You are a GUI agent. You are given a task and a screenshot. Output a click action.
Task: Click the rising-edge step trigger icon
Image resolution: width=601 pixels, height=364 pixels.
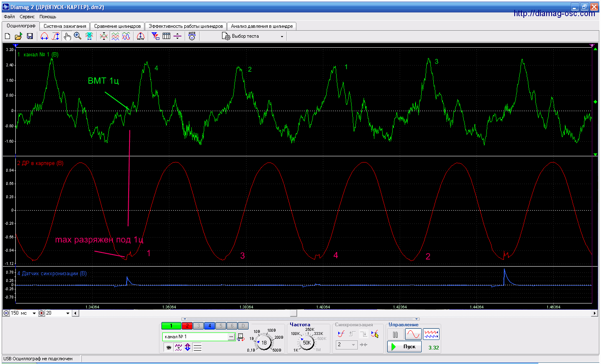tap(352, 334)
